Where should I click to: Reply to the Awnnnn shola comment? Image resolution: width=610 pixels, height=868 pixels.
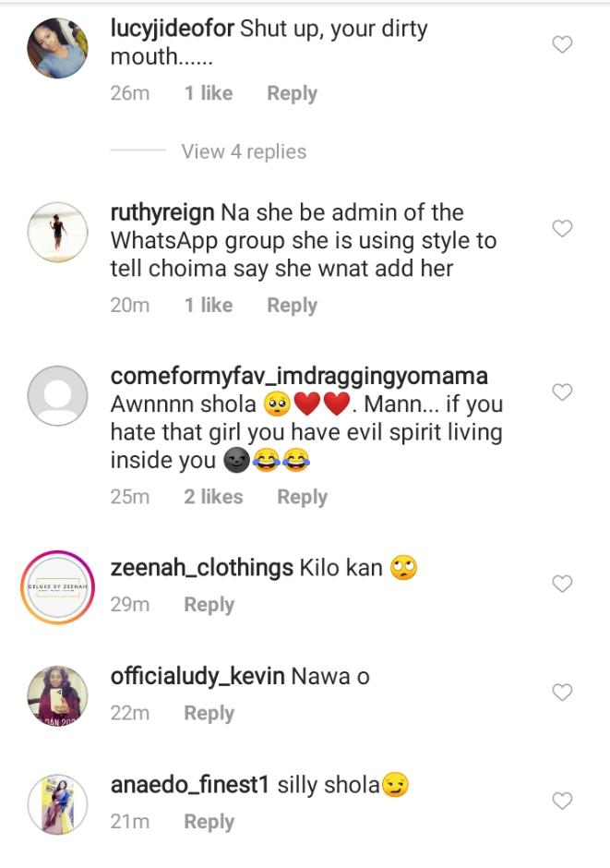pos(302,497)
